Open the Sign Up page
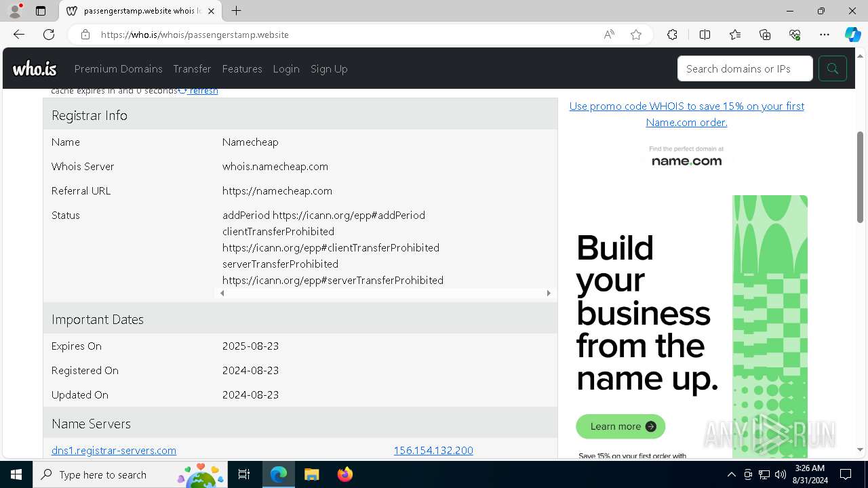 [x=329, y=68]
